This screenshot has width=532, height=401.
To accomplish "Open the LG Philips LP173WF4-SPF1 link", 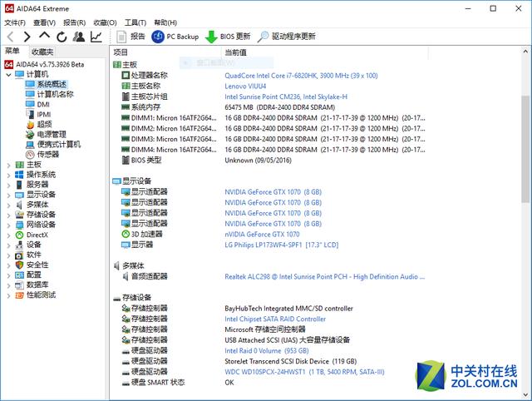I will [x=281, y=245].
